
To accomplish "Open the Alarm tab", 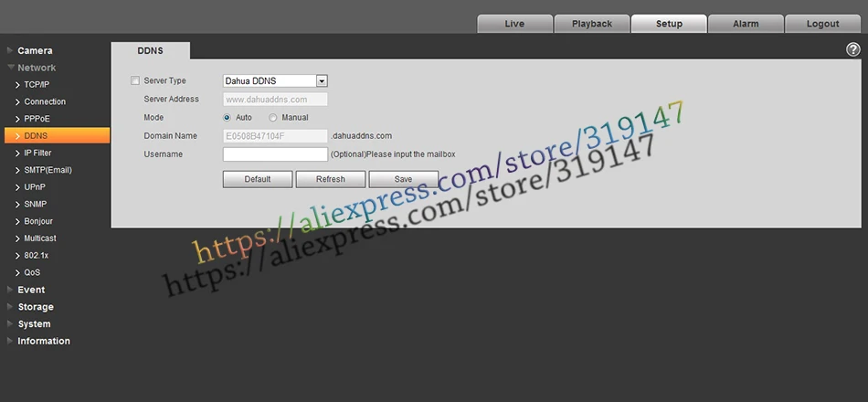I will [x=746, y=24].
